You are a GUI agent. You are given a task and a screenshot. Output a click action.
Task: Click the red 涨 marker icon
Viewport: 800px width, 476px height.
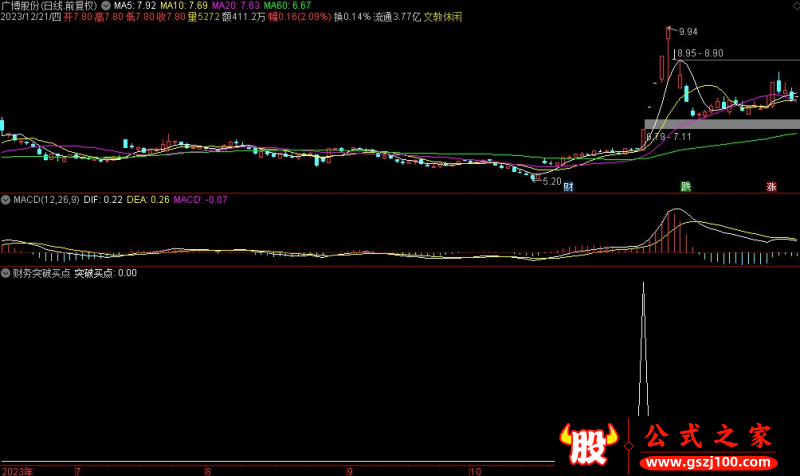pos(771,187)
